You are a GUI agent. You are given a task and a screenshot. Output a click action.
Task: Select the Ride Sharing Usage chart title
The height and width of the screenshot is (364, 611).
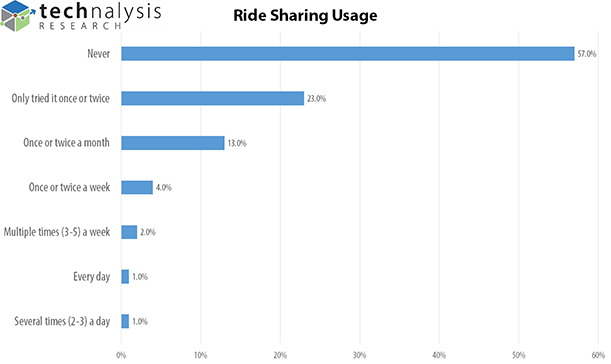pos(305,16)
